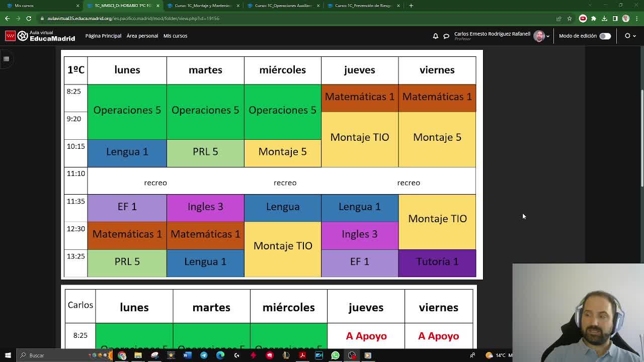Close the 1C_Prevención de Riesgos tab
Viewport: 644px width, 362px height.
398,6
